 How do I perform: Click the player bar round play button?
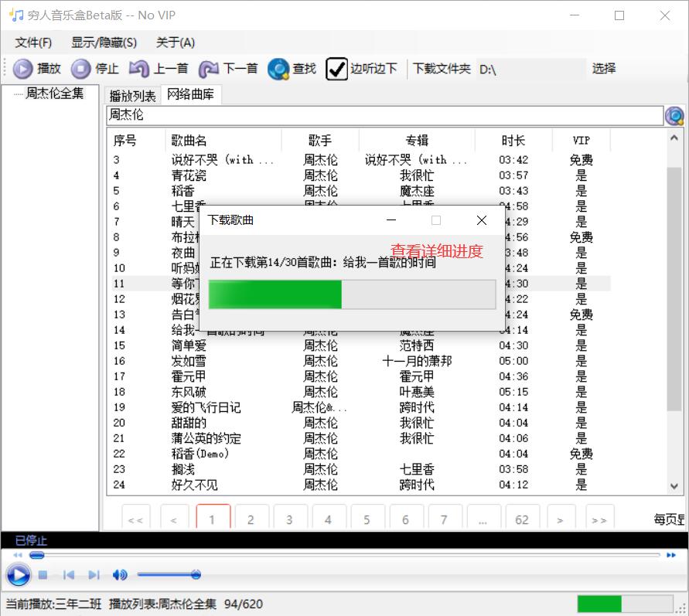tap(19, 575)
